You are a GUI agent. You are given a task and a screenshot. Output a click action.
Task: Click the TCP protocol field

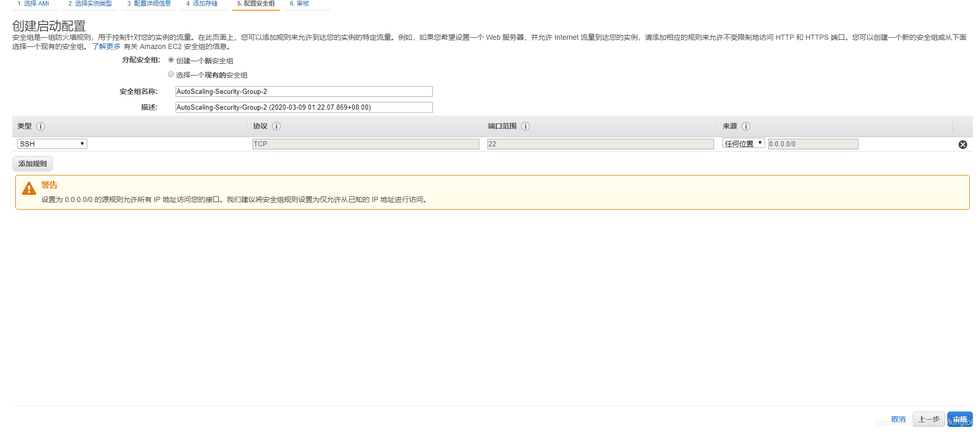[x=366, y=144]
